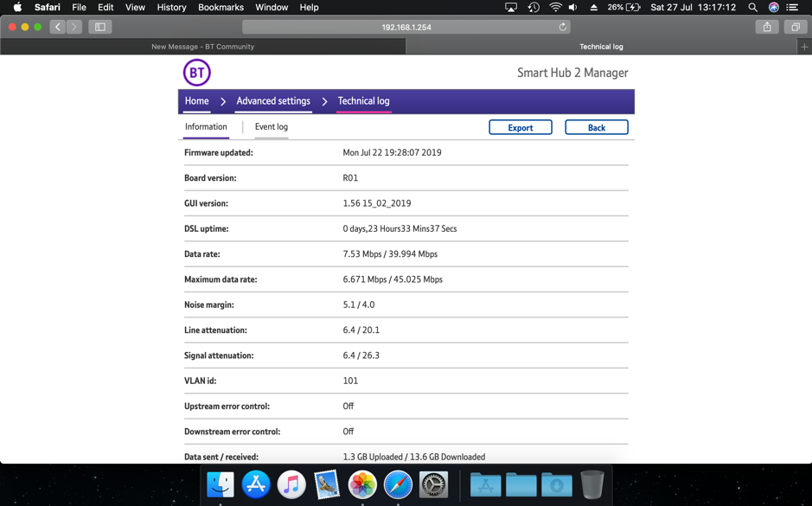Open the Bookmarks menu
This screenshot has width=812, height=506.
pos(221,7)
